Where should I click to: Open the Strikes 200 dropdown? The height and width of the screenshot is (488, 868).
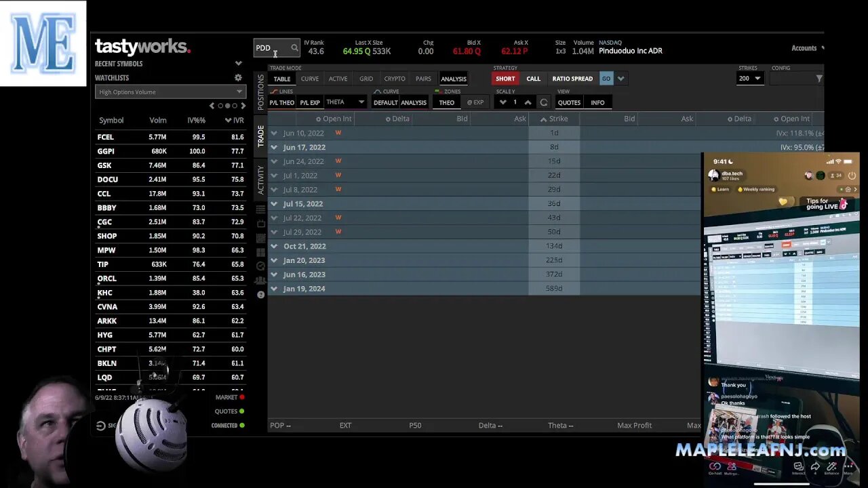tap(751, 79)
